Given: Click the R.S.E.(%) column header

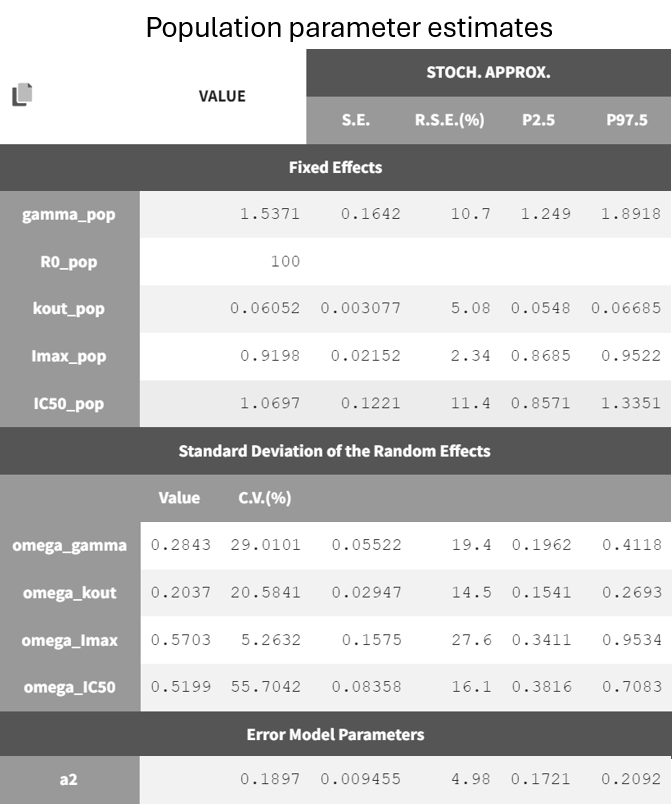Looking at the screenshot, I should pos(449,120).
